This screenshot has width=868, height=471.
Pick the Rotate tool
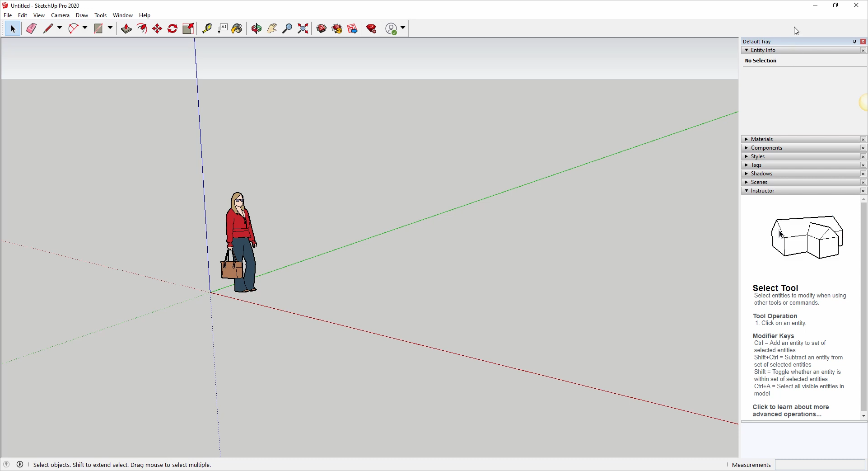tap(173, 28)
